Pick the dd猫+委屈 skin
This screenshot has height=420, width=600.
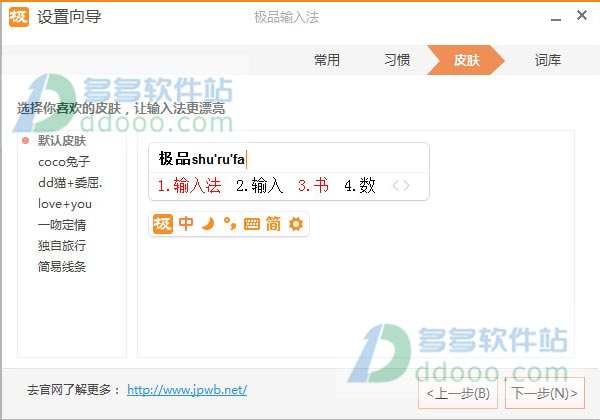coord(70,183)
